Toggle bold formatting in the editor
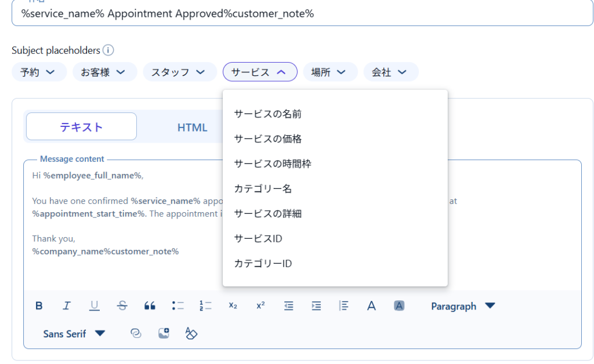The height and width of the screenshot is (364, 594). coord(39,306)
